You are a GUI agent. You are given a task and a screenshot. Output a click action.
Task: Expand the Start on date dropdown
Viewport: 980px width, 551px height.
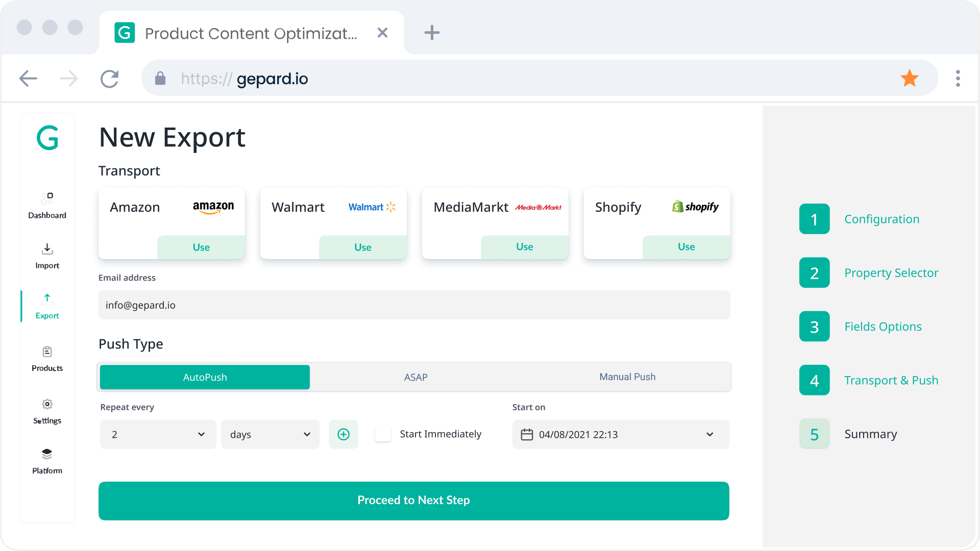click(x=710, y=434)
